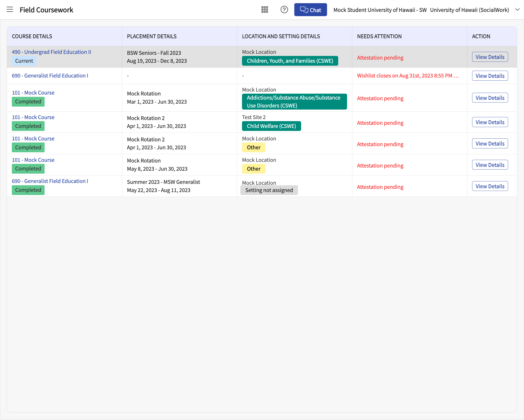Open completed 690 - Generalist Field Education I link
524x420 pixels.
coord(50,181)
